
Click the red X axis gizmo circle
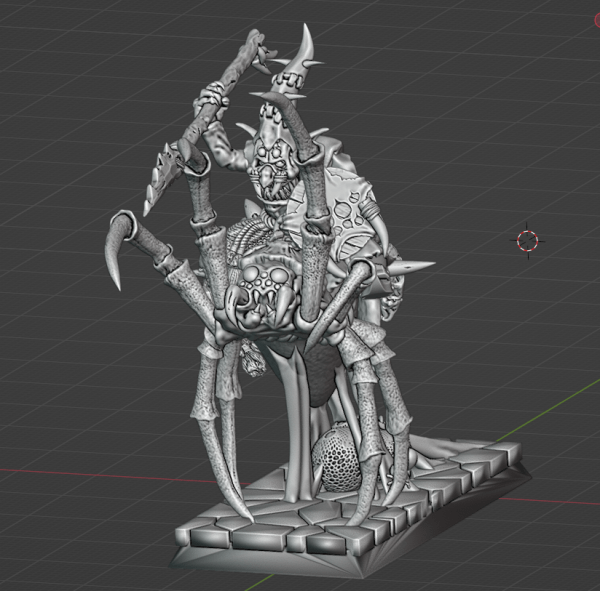pyautogui.click(x=596, y=19)
